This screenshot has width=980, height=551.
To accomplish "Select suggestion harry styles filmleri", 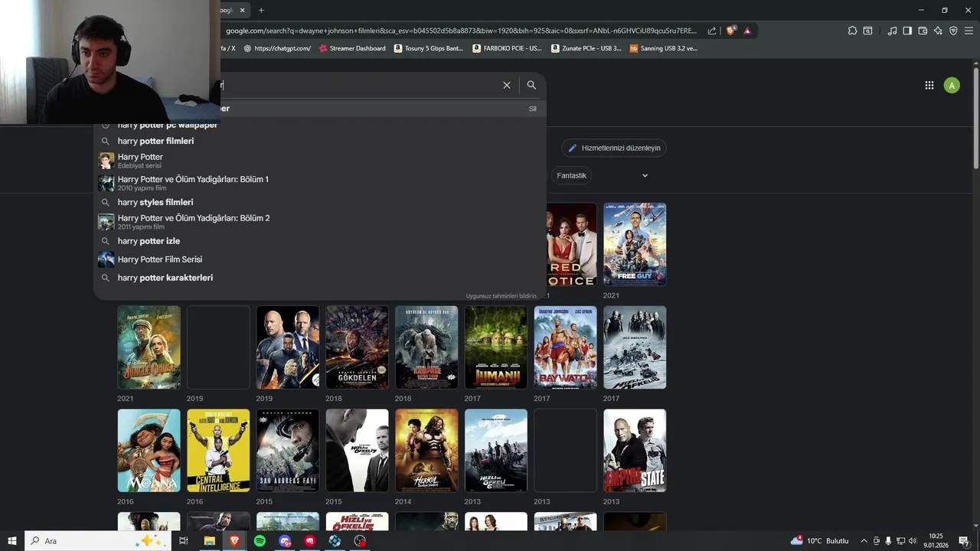I will (x=320, y=202).
